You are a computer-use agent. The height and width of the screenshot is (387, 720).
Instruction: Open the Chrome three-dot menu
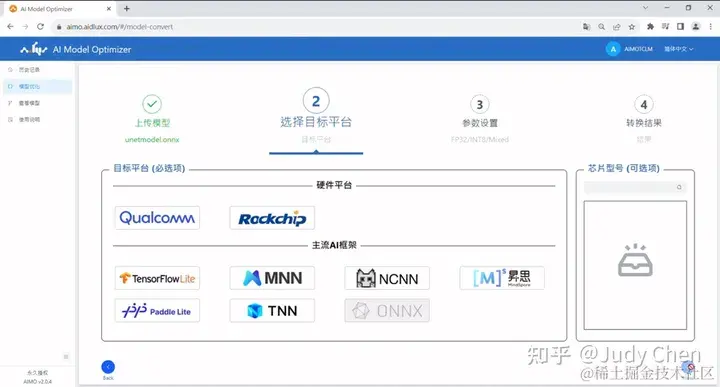click(x=710, y=27)
